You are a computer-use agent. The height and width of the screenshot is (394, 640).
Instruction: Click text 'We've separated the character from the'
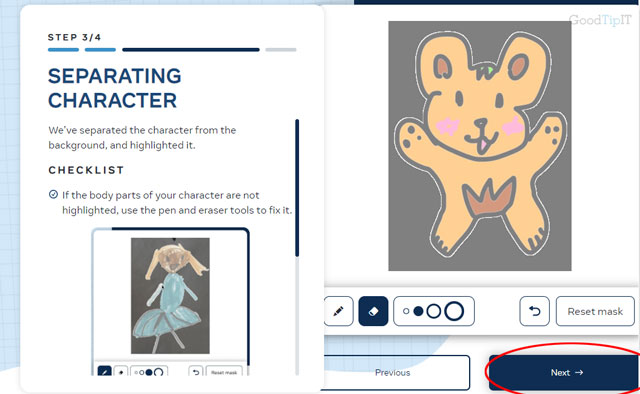(142, 130)
